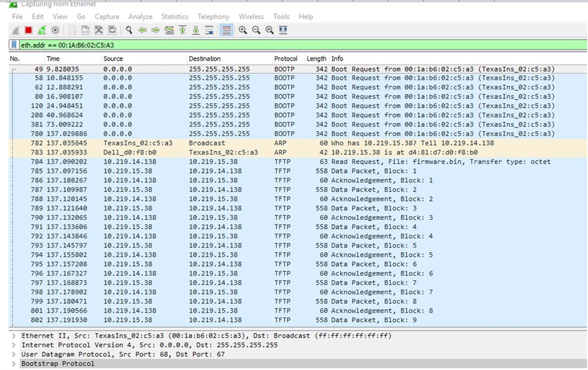Image resolution: width=588 pixels, height=370 pixels.
Task: Toggle packet colorization button
Action: pos(226,30)
